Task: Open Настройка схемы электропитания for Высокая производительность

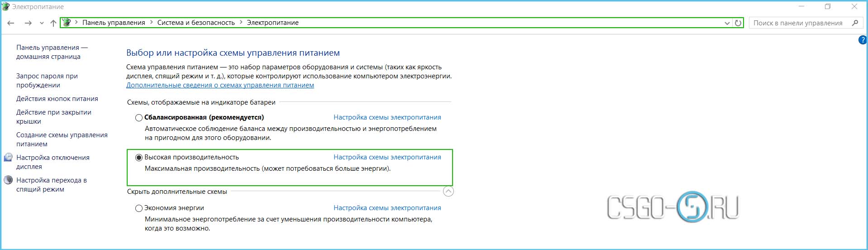Action: (x=387, y=157)
